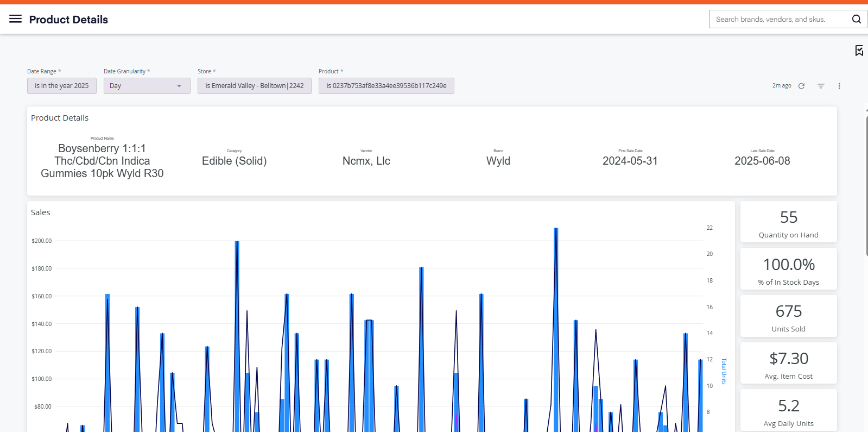Open the Date Granularity Day dropdown
This screenshot has height=432, width=868.
tap(147, 86)
